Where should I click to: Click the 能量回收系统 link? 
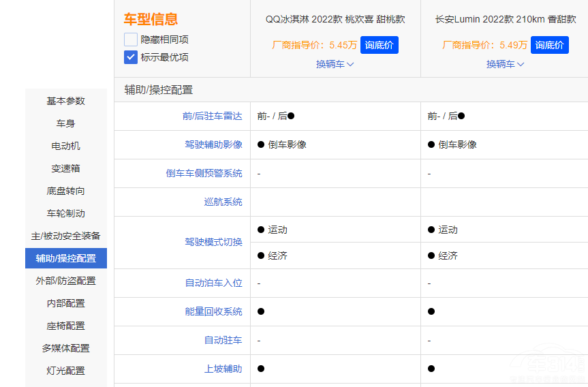point(213,311)
